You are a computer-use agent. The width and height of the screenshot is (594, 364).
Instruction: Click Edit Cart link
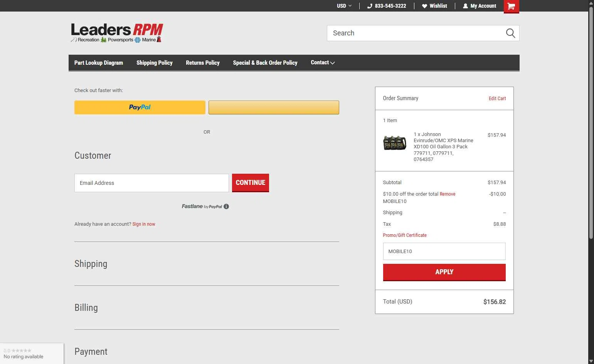497,99
